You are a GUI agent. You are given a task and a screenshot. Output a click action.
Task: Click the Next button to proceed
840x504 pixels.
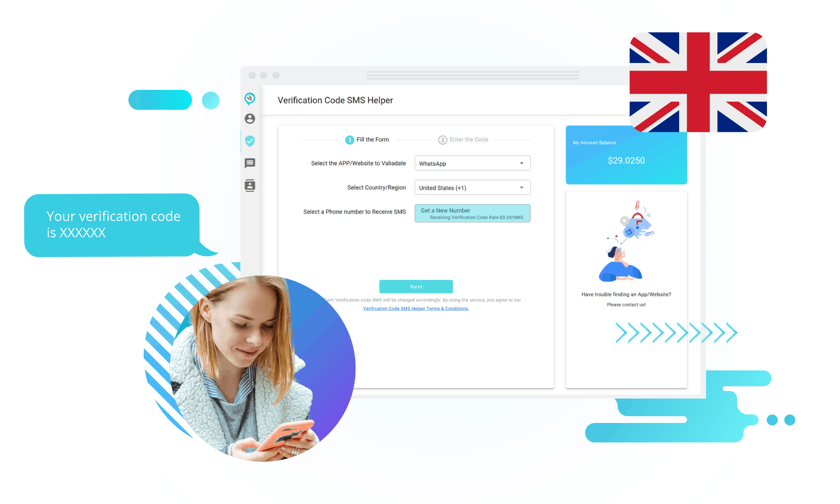coord(416,286)
